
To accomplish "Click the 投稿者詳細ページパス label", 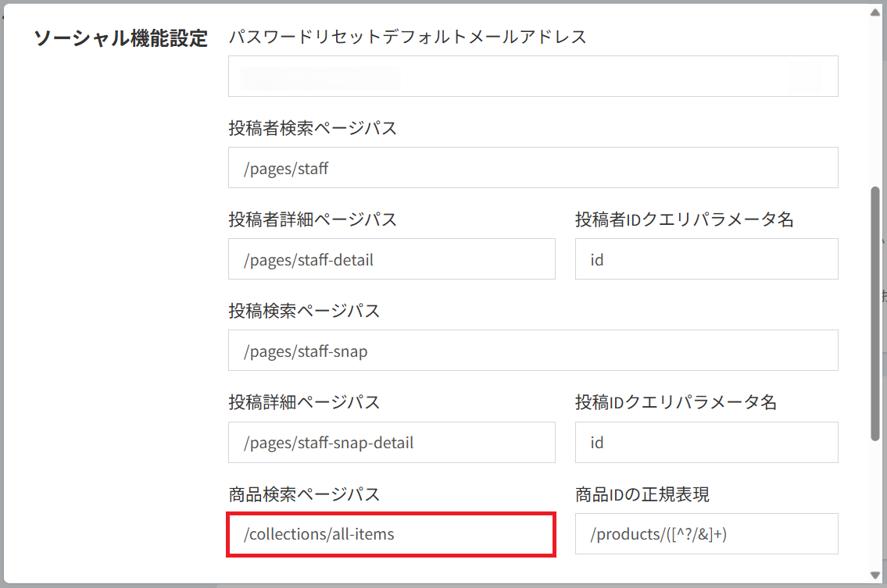I will (313, 219).
